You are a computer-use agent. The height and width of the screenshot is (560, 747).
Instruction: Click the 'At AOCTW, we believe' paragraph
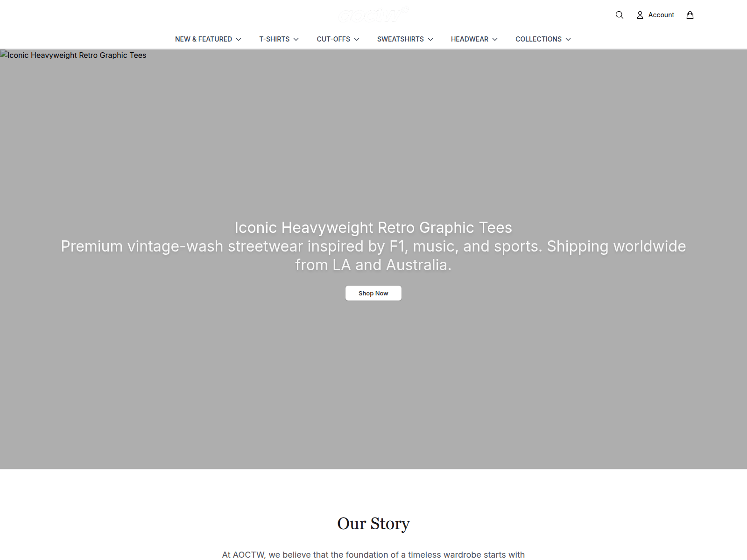(373, 554)
